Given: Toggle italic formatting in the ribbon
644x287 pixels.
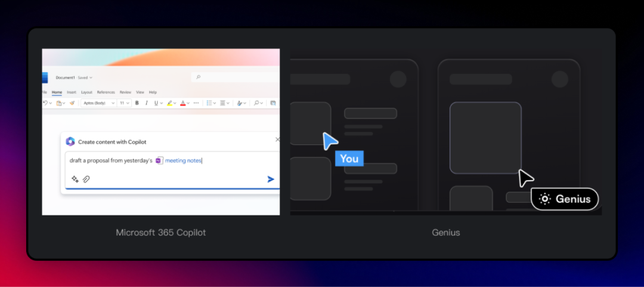Looking at the screenshot, I should (145, 103).
